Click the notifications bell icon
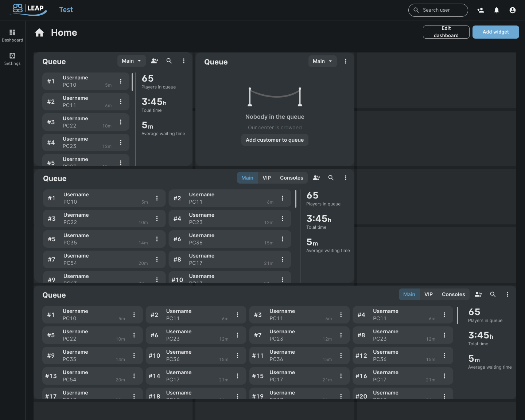This screenshot has height=420, width=525. pyautogui.click(x=496, y=10)
